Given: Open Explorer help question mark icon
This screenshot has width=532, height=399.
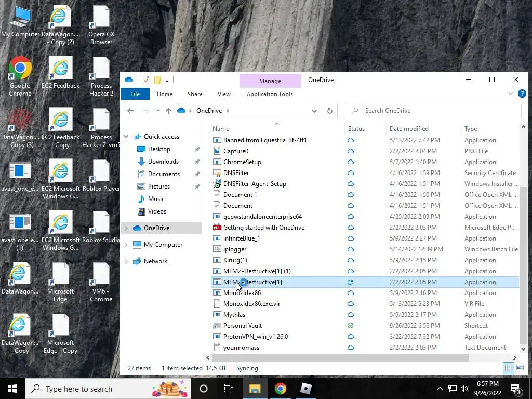Looking at the screenshot, I should 522,94.
